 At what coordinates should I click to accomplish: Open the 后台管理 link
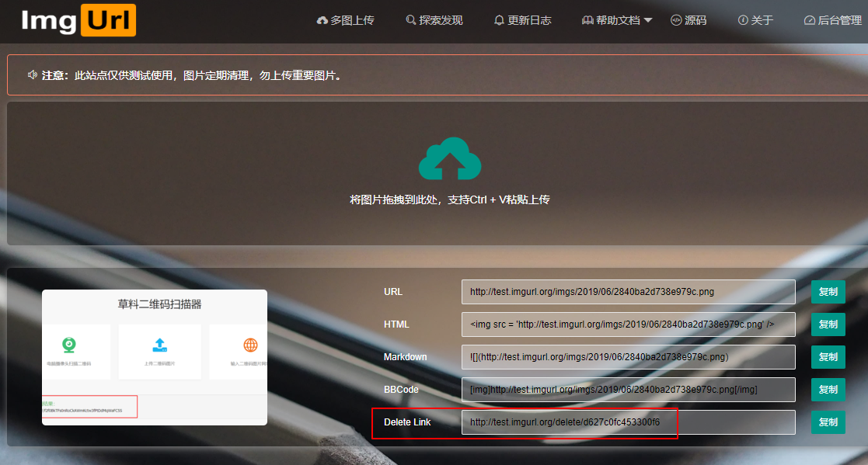[x=839, y=20]
